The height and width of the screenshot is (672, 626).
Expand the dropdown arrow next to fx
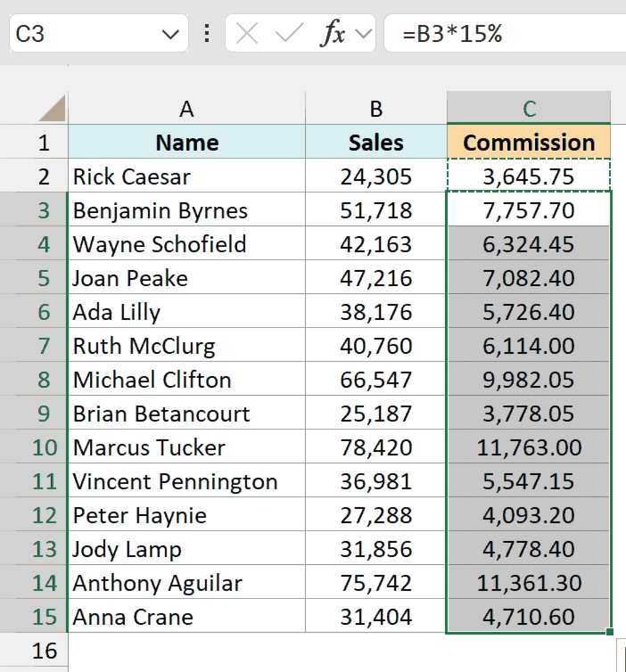pyautogui.click(x=363, y=34)
